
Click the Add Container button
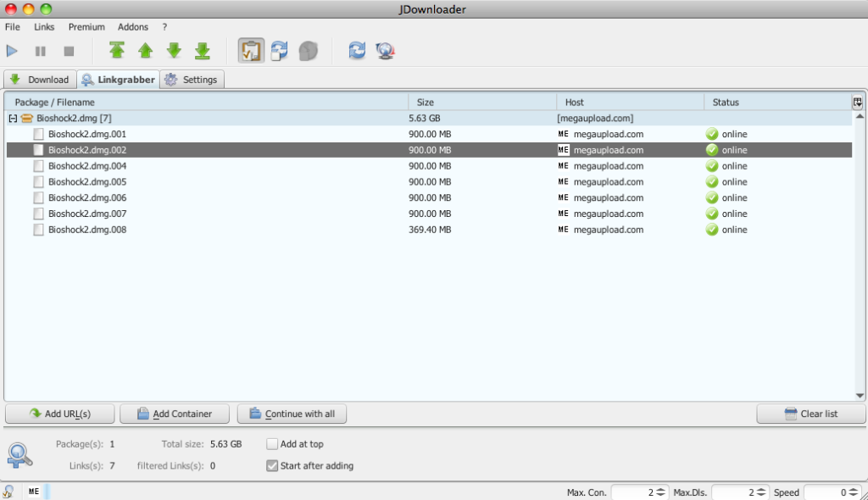pyautogui.click(x=175, y=414)
